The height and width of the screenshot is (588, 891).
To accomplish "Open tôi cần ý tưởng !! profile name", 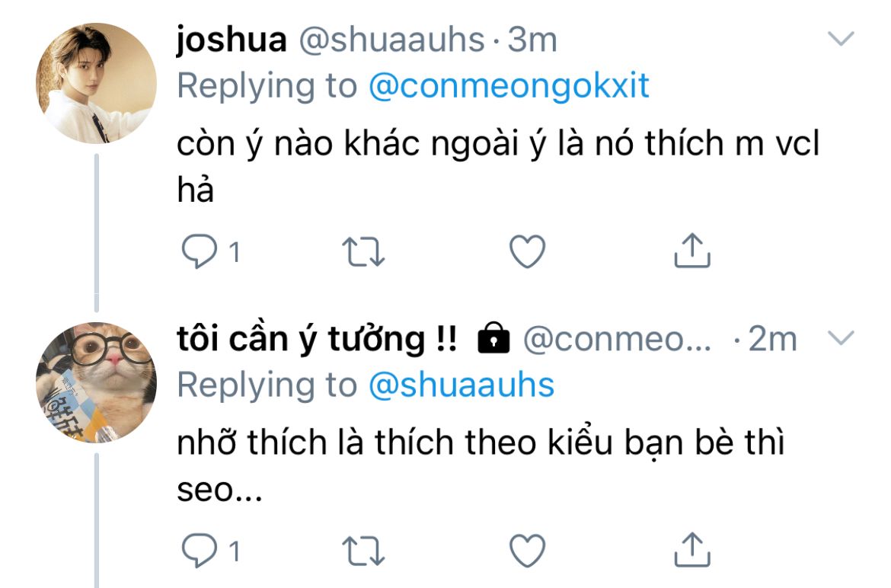I will [317, 340].
